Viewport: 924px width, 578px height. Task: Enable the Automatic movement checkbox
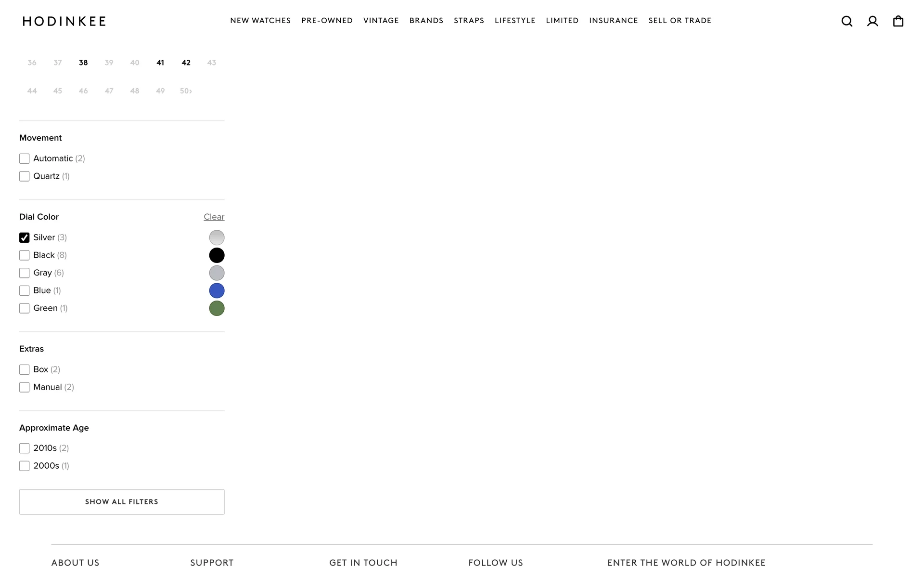click(x=25, y=158)
